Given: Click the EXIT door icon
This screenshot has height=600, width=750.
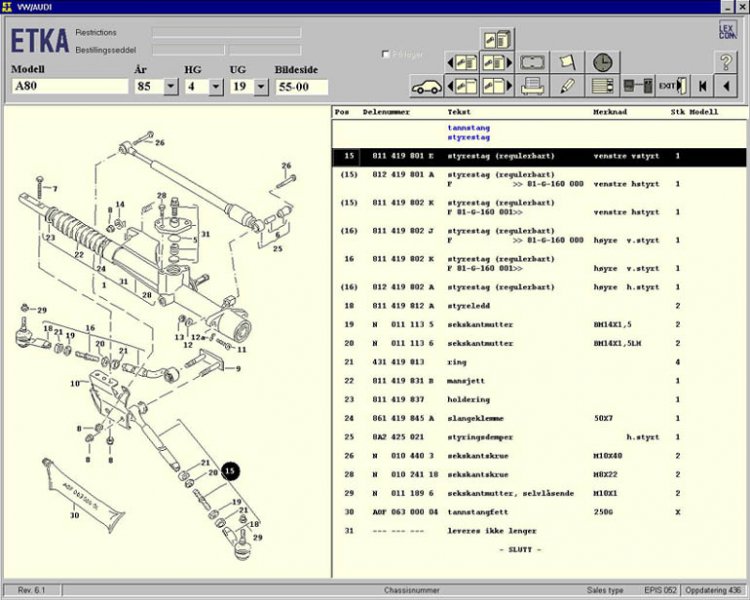Looking at the screenshot, I should [670, 86].
